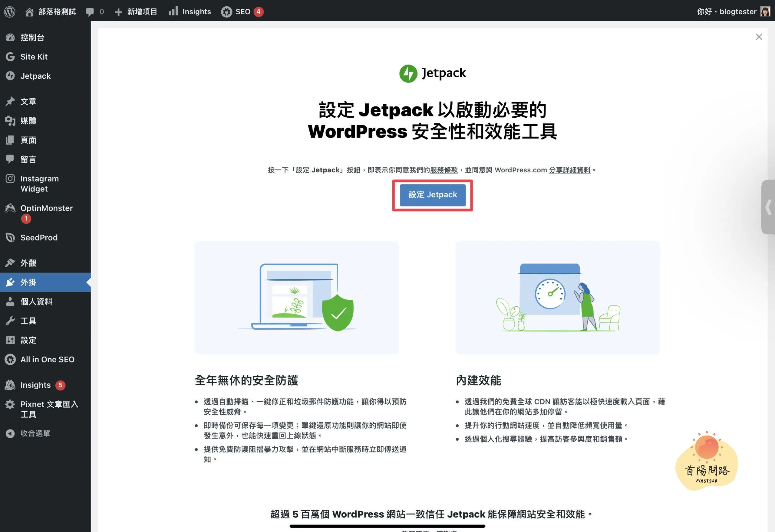The height and width of the screenshot is (532, 775).
Task: Open SeedProd from the sidebar
Action: click(x=39, y=238)
